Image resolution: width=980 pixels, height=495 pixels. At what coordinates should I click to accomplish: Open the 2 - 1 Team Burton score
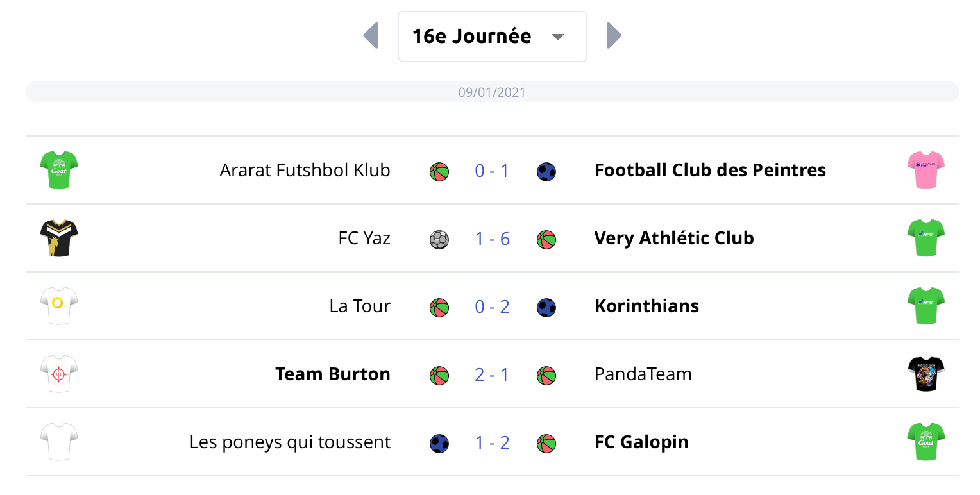(492, 374)
